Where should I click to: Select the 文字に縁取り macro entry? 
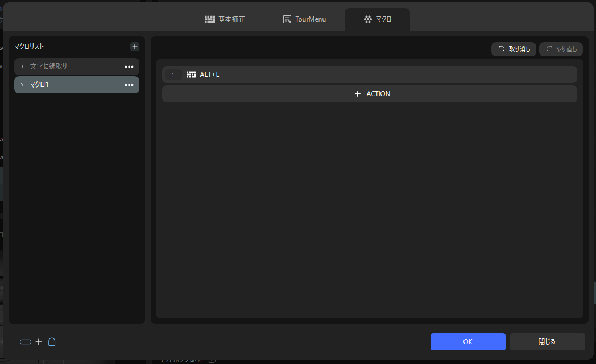[77, 67]
